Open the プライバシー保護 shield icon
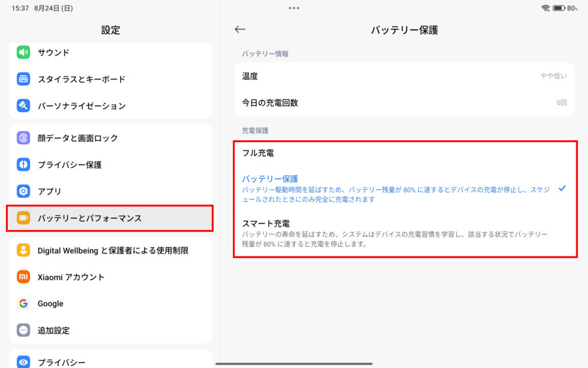 [23, 164]
